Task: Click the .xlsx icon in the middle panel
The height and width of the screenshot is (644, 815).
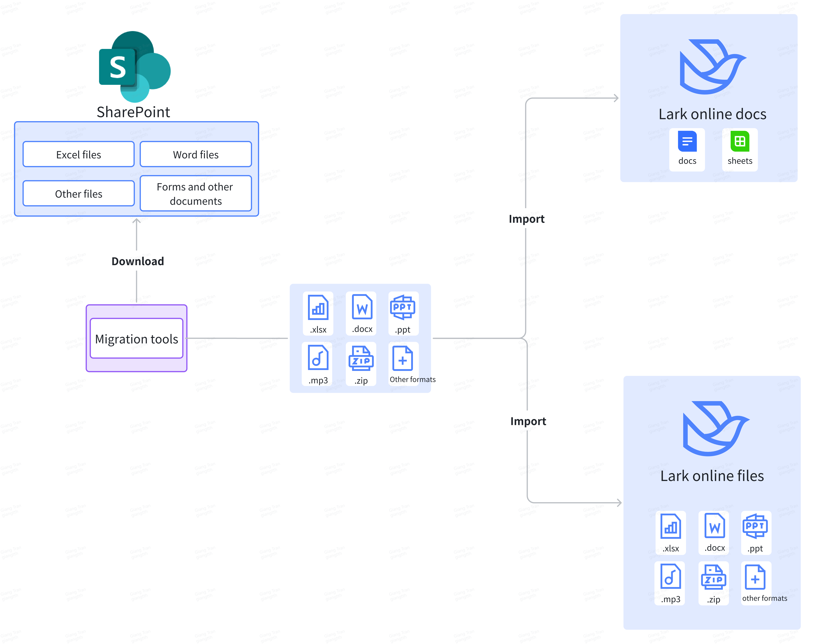Action: pos(318,307)
